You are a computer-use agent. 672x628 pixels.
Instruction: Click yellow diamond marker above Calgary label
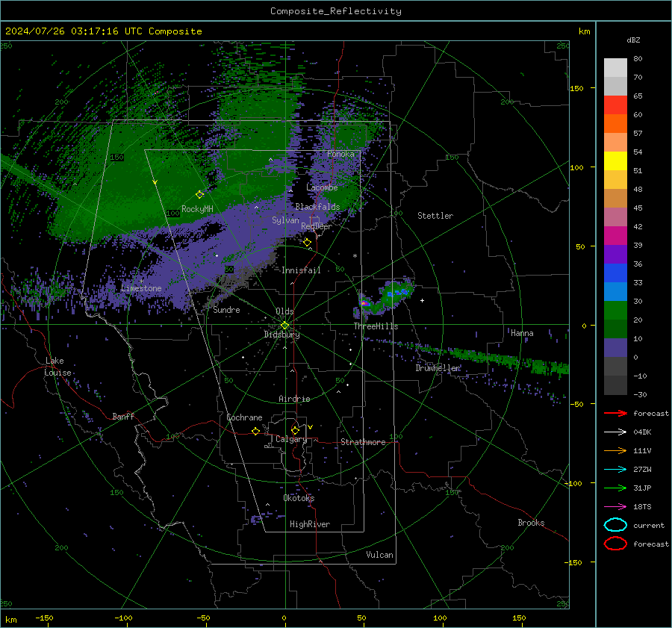point(295,430)
